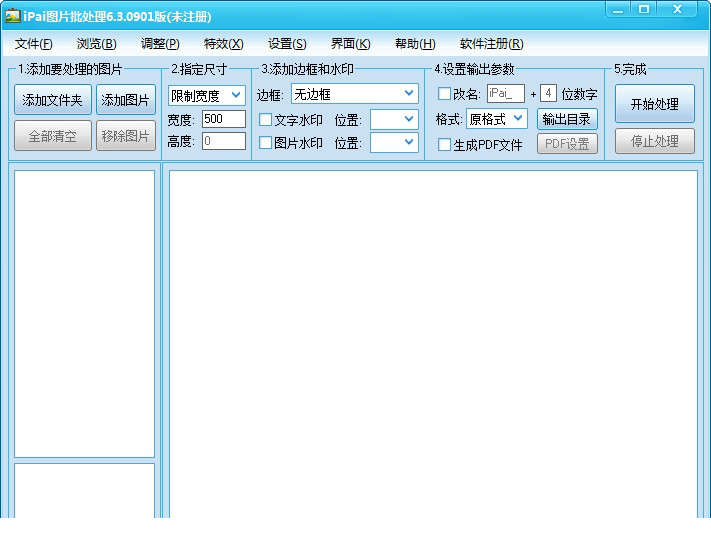Click the 停止处理 button
711x538 pixels.
[655, 141]
